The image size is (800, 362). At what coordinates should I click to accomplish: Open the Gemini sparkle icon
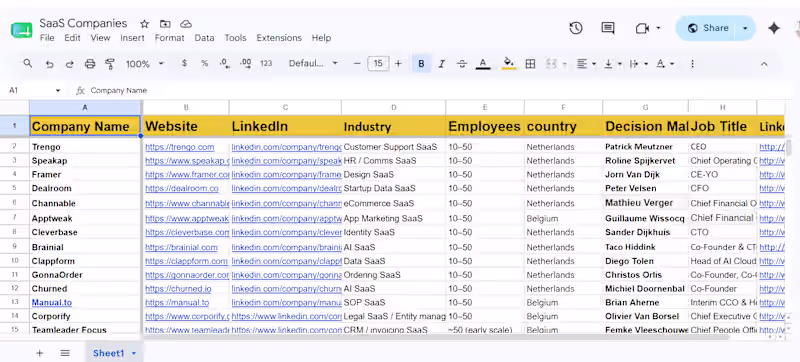(x=774, y=28)
